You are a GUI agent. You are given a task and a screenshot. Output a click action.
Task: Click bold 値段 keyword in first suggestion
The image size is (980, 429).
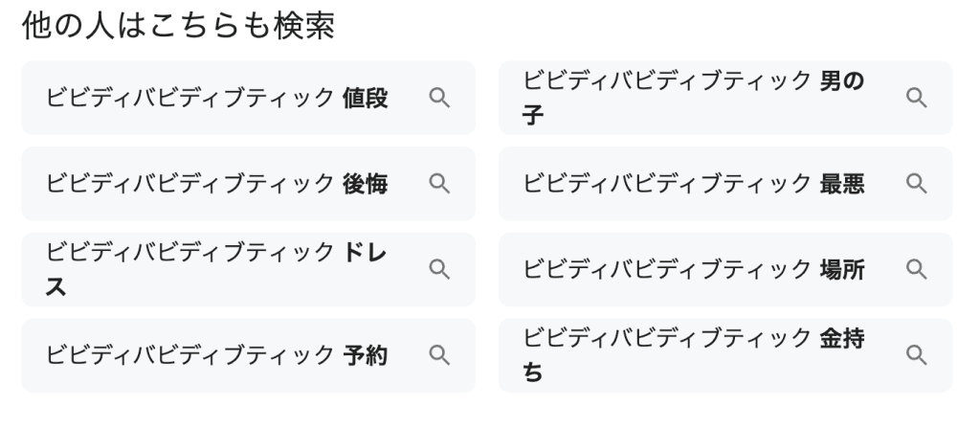[365, 98]
